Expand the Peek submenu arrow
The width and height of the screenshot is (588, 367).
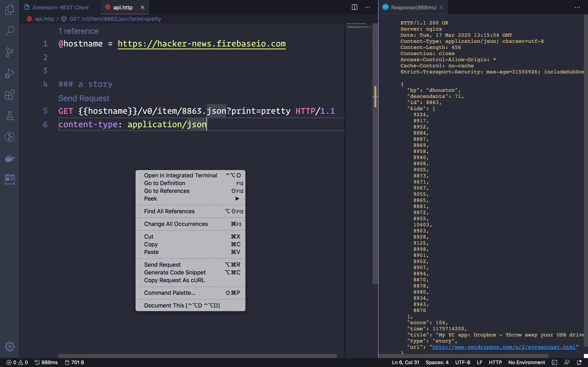point(237,199)
